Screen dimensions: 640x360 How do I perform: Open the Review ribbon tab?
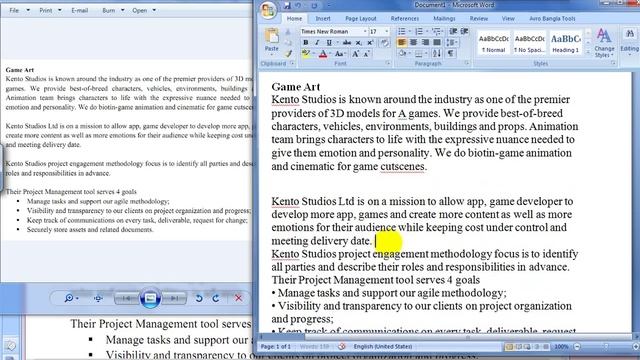pos(479,18)
